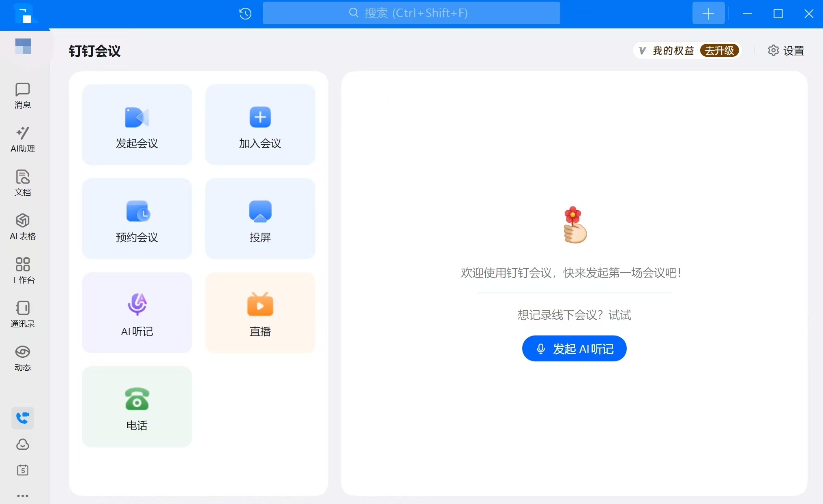Image resolution: width=823 pixels, height=504 pixels.
Task: Select the 直播 live streaming card
Action: pyautogui.click(x=260, y=313)
